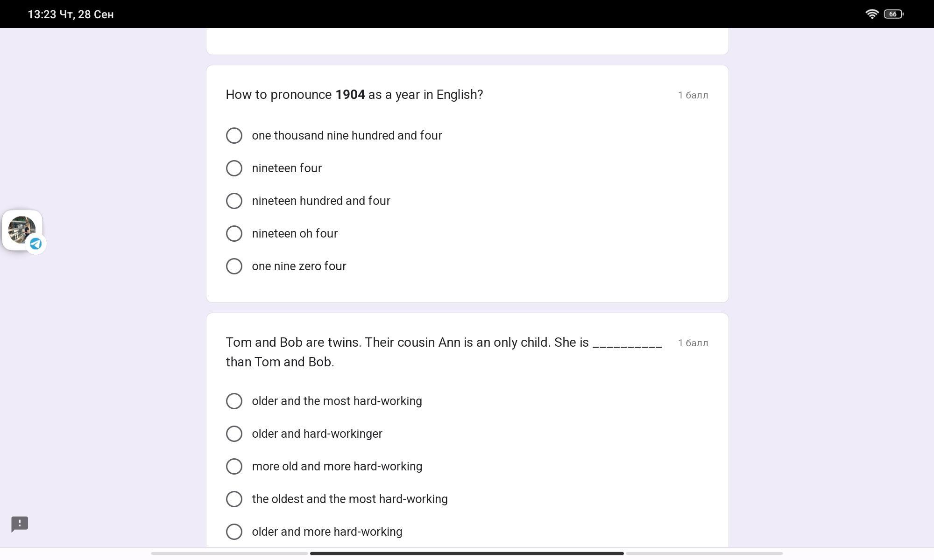This screenshot has width=934, height=560.
Task: Tap the report problem feedback icon
Action: tap(20, 524)
